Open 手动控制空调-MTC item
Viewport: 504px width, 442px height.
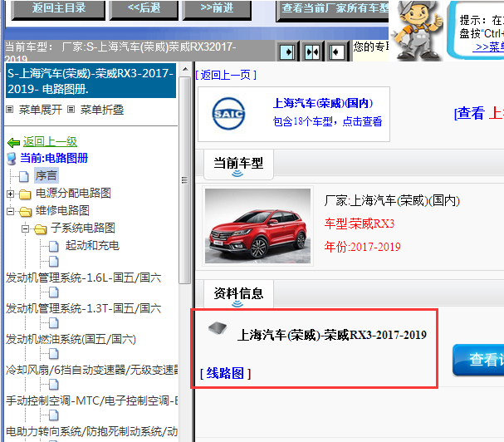tap(92, 400)
